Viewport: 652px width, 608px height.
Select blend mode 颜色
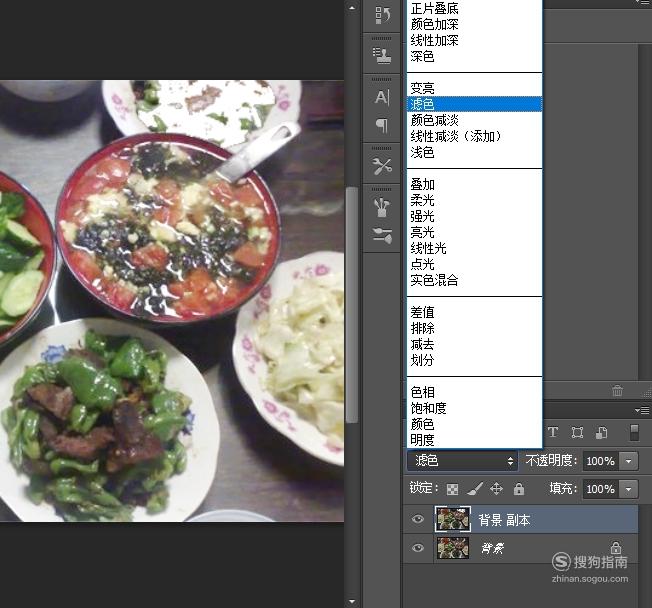[x=475, y=424]
